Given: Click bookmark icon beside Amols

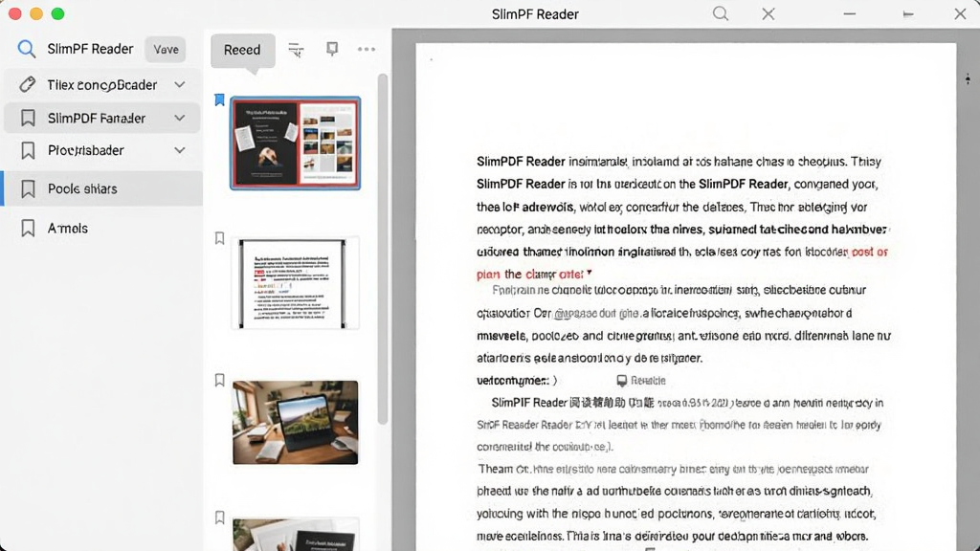Looking at the screenshot, I should [x=28, y=228].
